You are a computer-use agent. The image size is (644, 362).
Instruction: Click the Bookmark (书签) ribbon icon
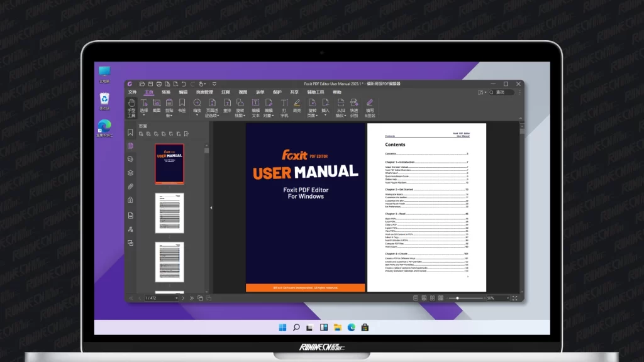182,105
